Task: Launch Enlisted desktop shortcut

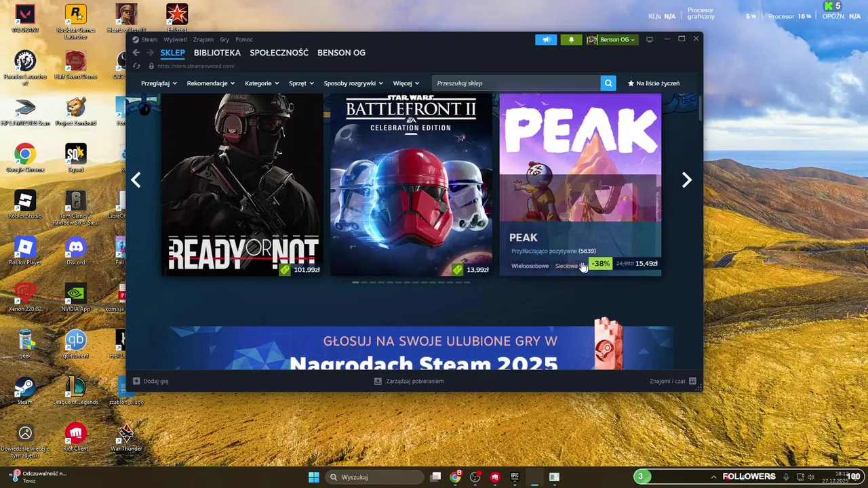Action: point(177,18)
